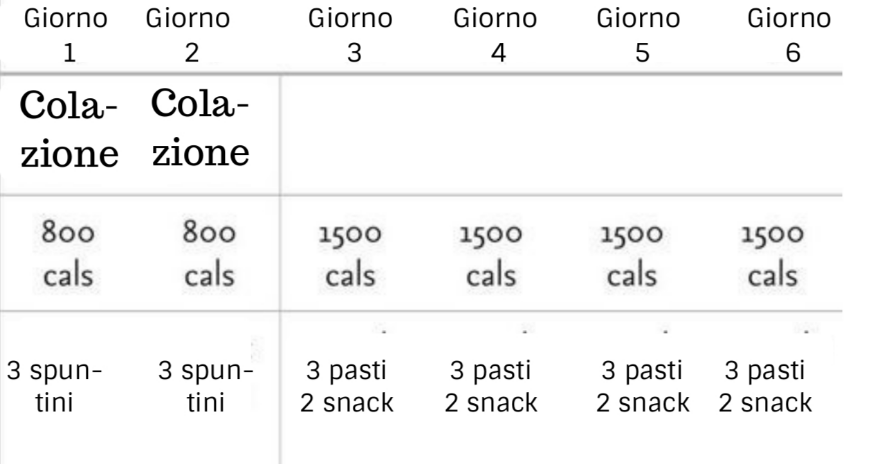
Task: Click Colazione under Giorno 2
Action: [x=199, y=129]
